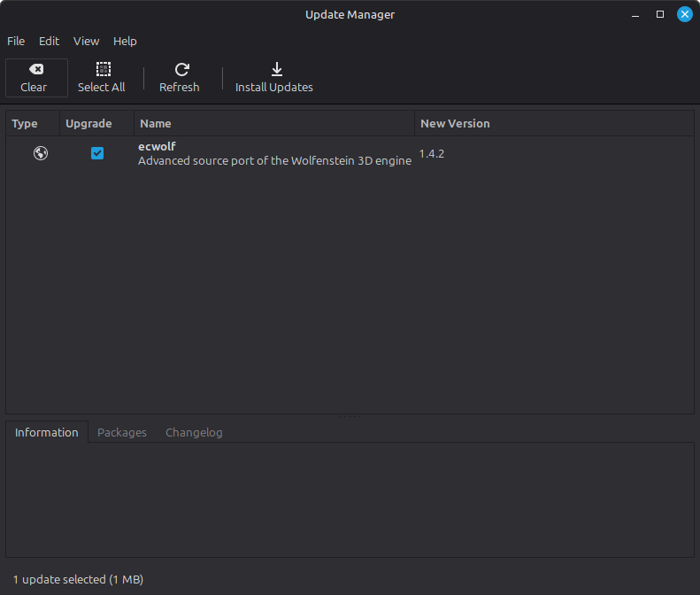Sort by the Upgrade column header
Image resolution: width=700 pixels, height=595 pixels.
96,123
